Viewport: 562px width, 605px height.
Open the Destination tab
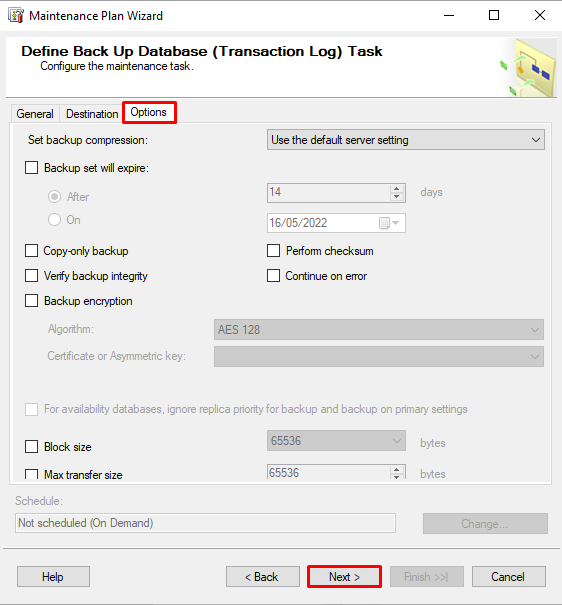(92, 114)
